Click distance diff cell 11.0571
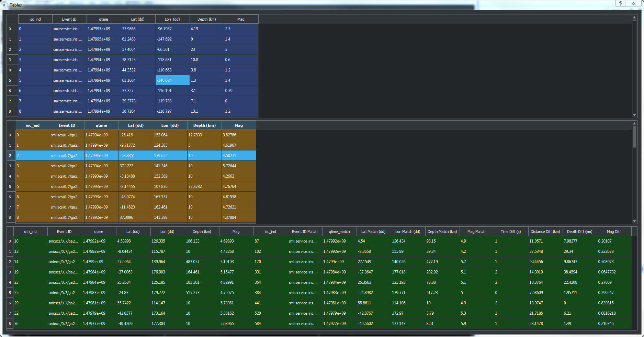The image size is (644, 337). (x=545, y=241)
